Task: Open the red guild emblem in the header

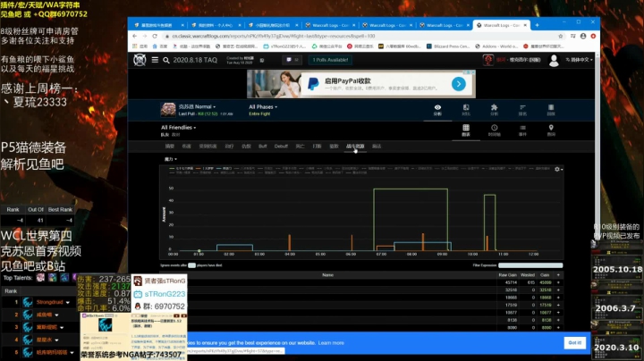Action: [488, 60]
